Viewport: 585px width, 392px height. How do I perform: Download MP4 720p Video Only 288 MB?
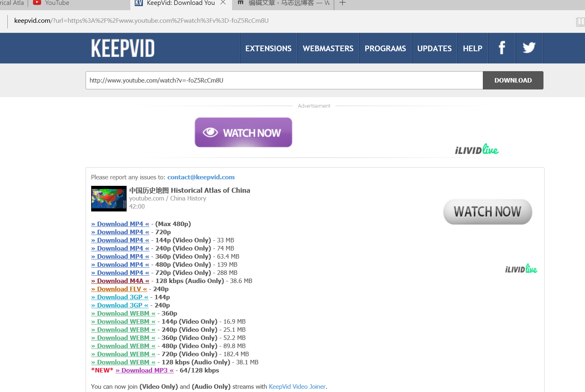click(x=120, y=273)
